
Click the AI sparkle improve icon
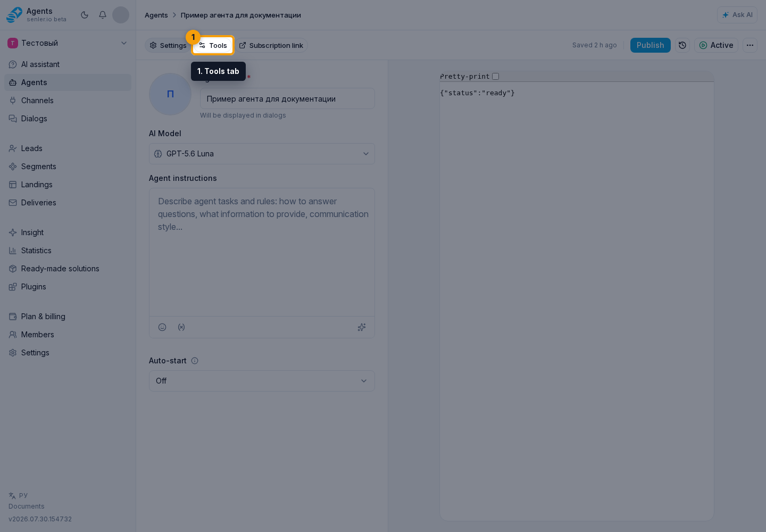pyautogui.click(x=362, y=327)
